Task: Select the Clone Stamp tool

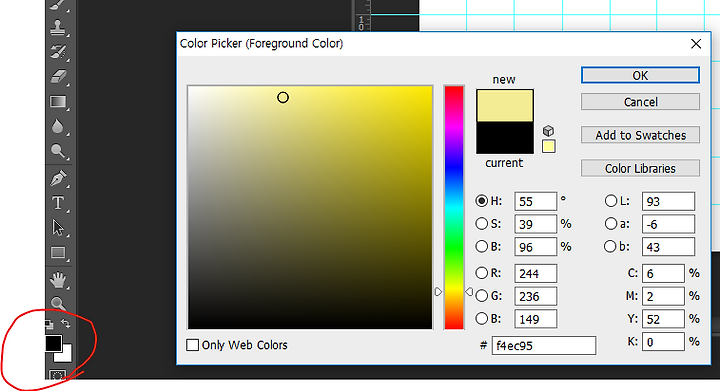Action: pyautogui.click(x=58, y=28)
